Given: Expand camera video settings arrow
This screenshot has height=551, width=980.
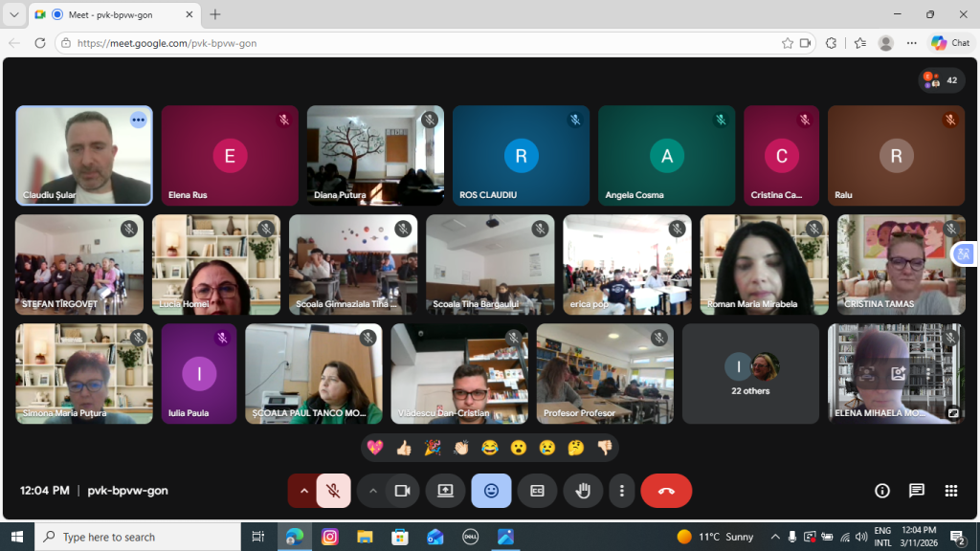Looking at the screenshot, I should (x=372, y=491).
